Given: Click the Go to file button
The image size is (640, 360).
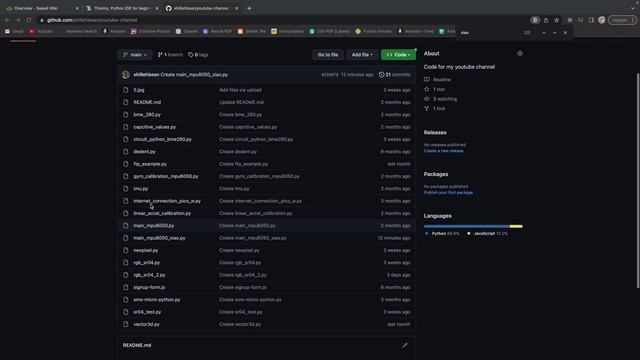Looking at the screenshot, I should (x=328, y=55).
